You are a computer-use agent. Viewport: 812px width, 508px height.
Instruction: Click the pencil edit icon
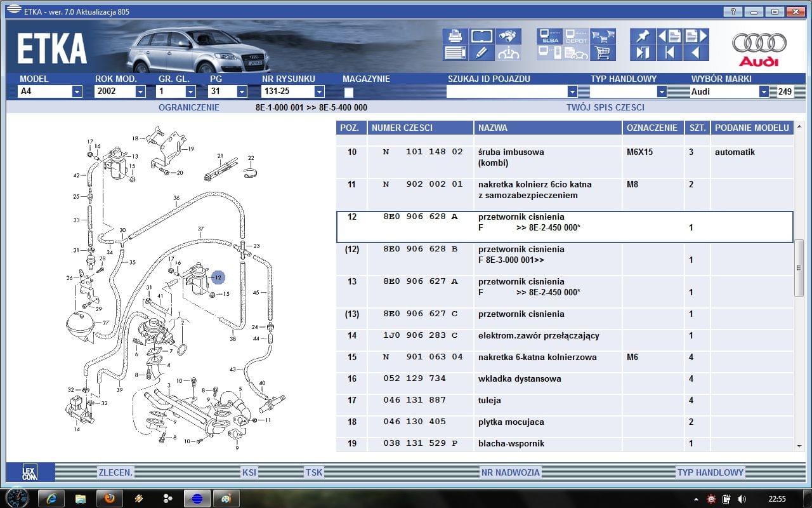(481, 53)
